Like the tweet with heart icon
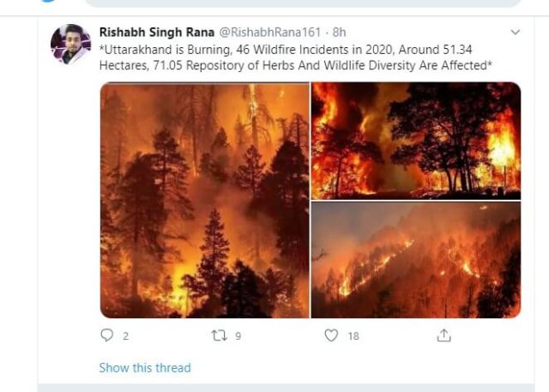 point(331,336)
